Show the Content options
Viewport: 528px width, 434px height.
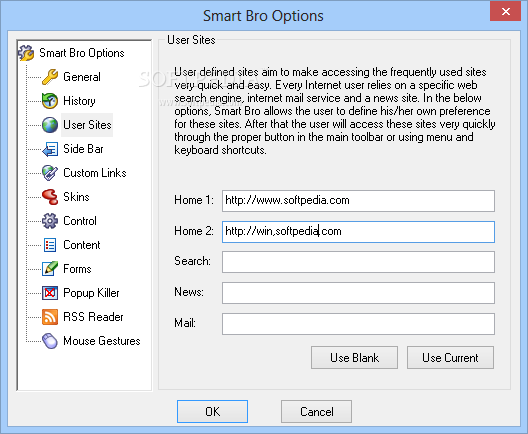[x=81, y=245]
